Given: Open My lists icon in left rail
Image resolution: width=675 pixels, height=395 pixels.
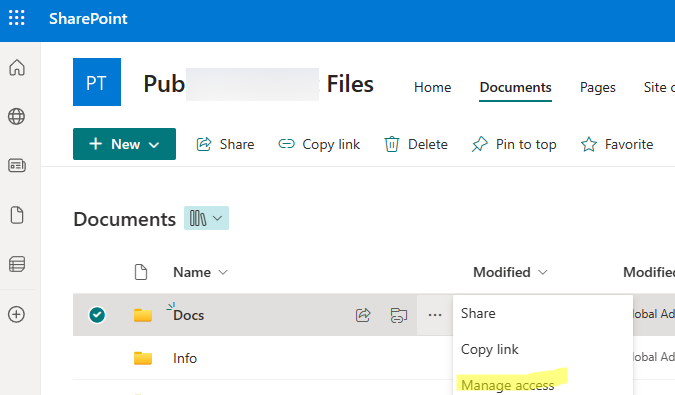Looking at the screenshot, I should [17, 264].
